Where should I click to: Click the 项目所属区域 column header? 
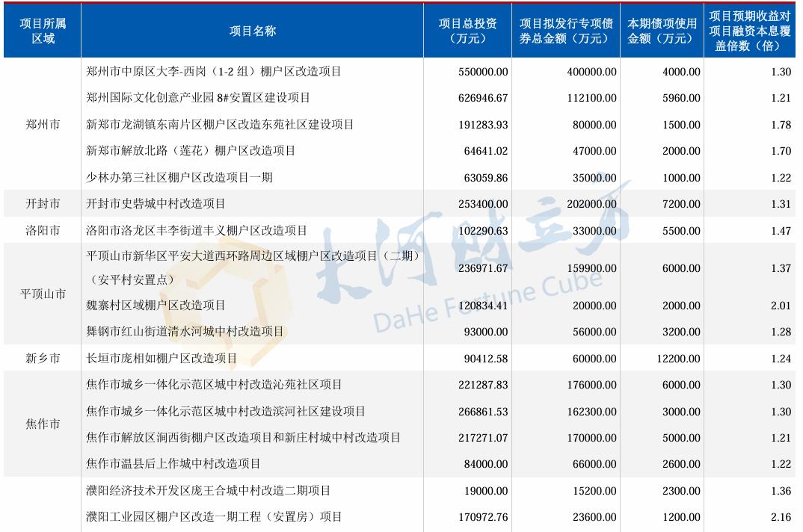click(x=43, y=31)
